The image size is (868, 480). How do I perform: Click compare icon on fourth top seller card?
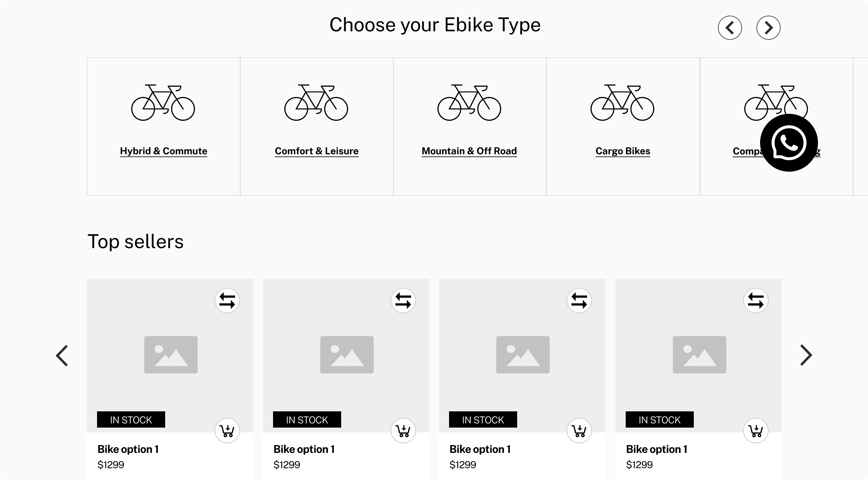pos(756,301)
